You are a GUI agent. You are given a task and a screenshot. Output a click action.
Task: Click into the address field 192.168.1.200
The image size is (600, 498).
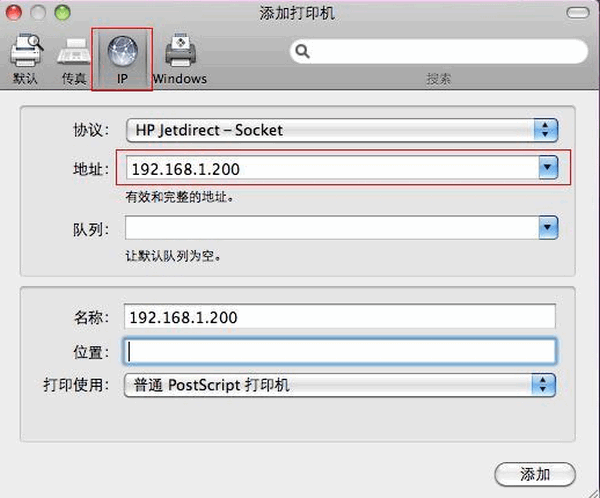point(332,168)
